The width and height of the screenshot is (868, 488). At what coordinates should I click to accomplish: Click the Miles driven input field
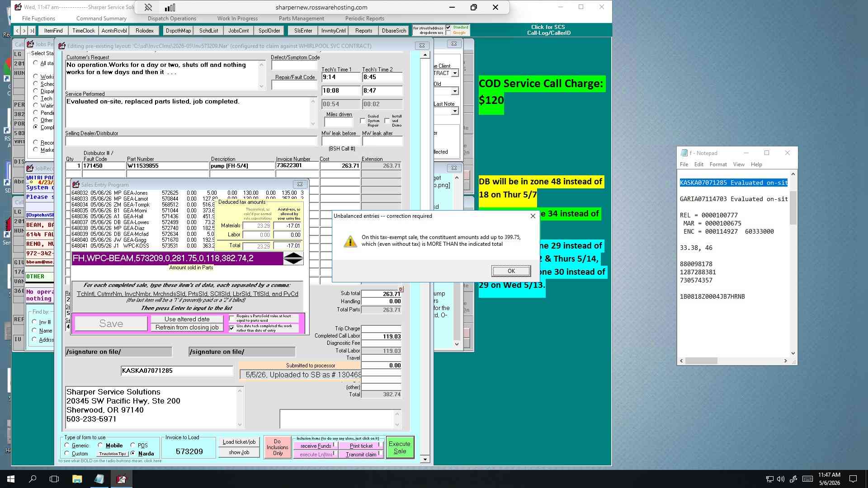tap(338, 122)
